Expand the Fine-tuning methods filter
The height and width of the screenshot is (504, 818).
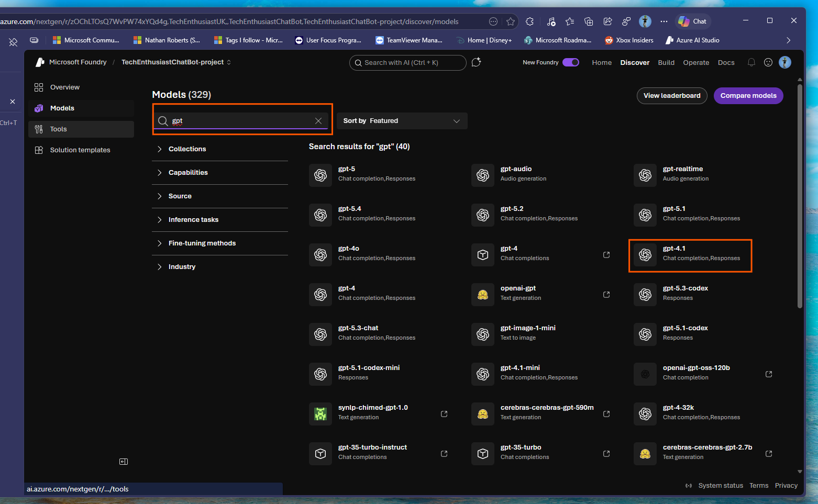220,243
